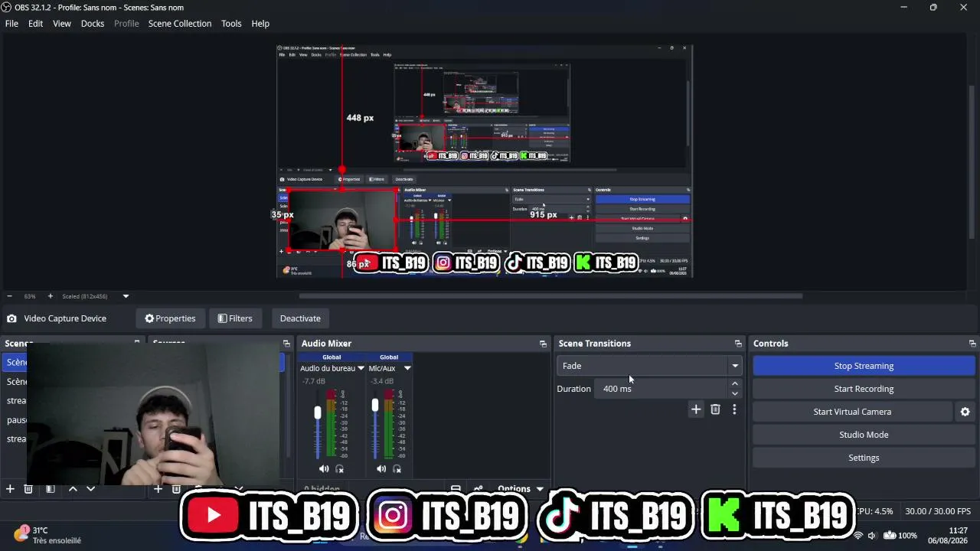Open scene filters icon in Scenes toolbar

[51, 489]
